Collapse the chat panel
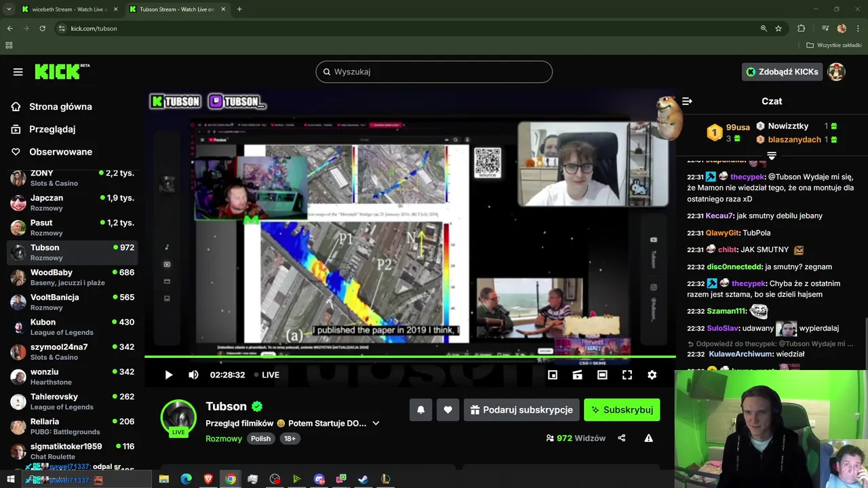This screenshot has width=868, height=488. click(687, 101)
